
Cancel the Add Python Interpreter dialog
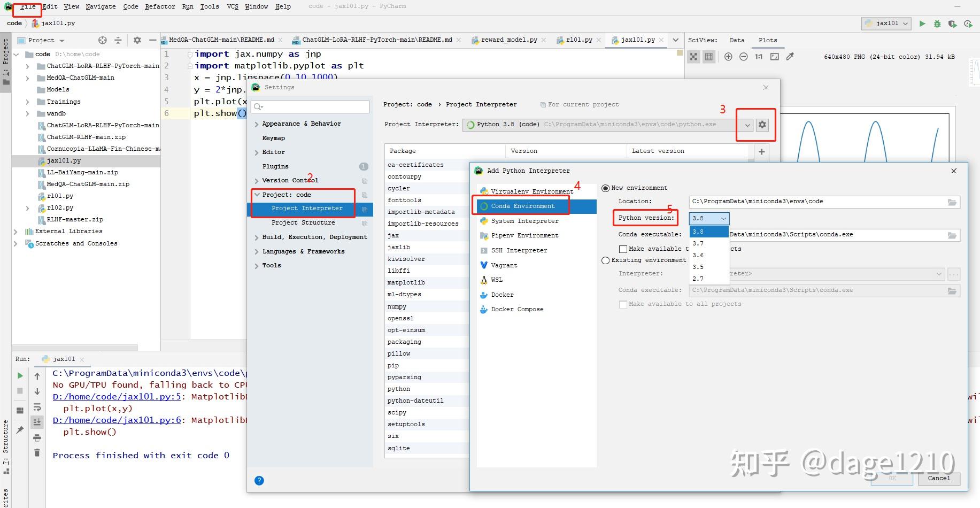pos(939,479)
